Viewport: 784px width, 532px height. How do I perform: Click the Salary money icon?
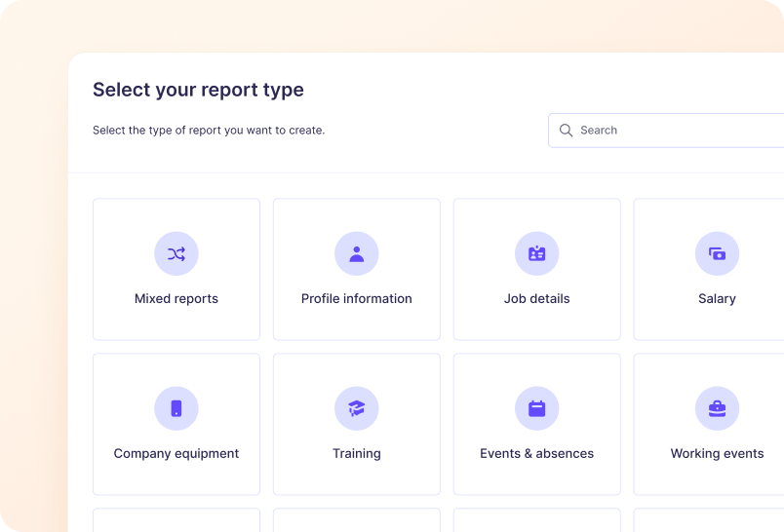coord(717,253)
